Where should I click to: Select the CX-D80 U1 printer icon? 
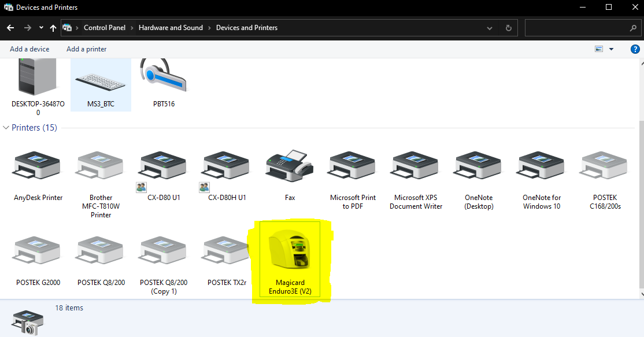(x=162, y=165)
